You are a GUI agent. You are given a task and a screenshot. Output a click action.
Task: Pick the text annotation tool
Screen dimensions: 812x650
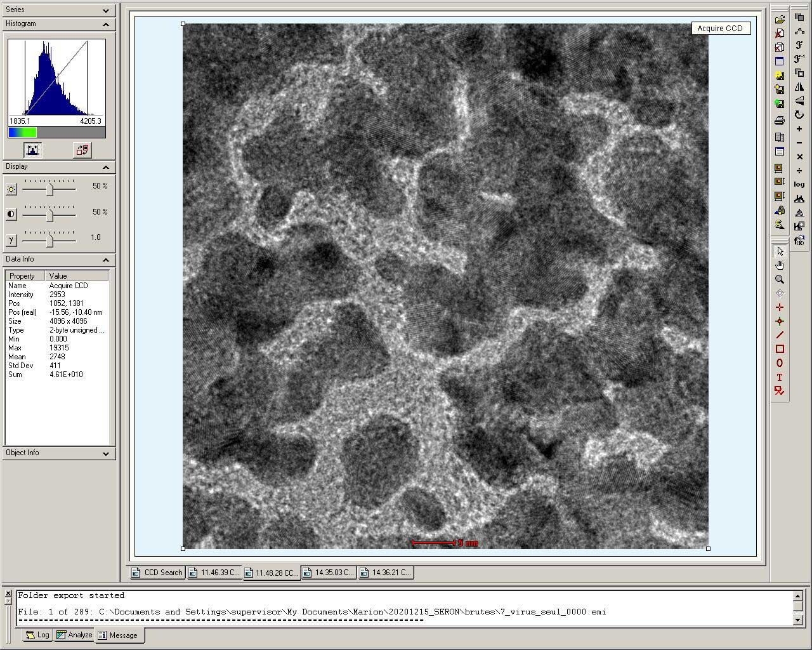(780, 377)
